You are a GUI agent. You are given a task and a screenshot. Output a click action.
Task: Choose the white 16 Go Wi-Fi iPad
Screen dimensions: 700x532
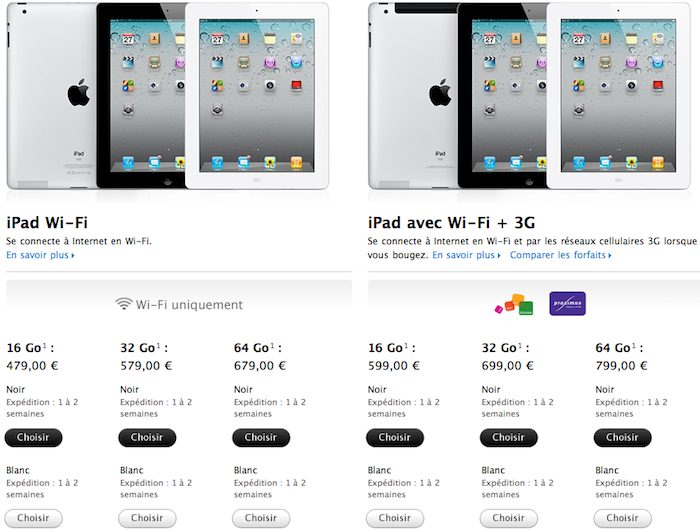(x=33, y=518)
